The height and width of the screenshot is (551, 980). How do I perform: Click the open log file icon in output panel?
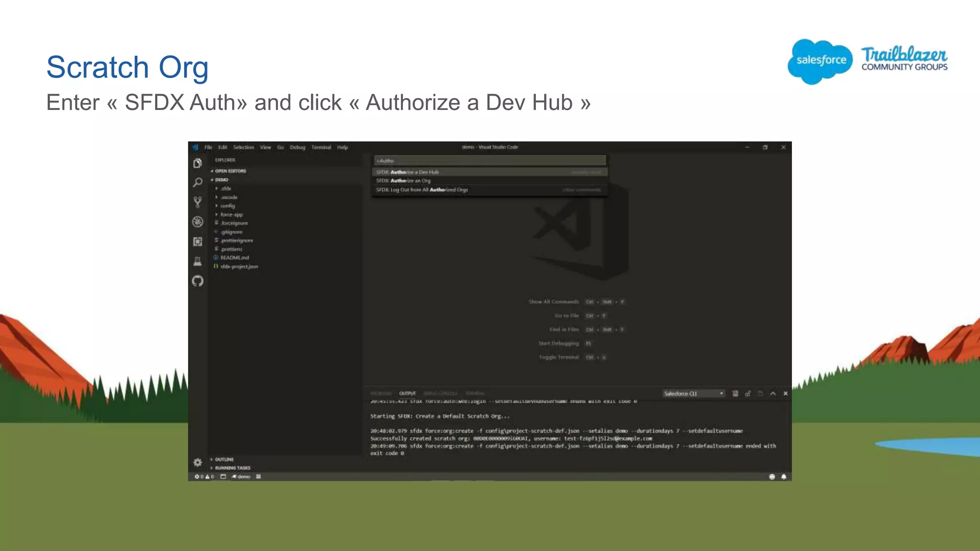click(x=760, y=394)
